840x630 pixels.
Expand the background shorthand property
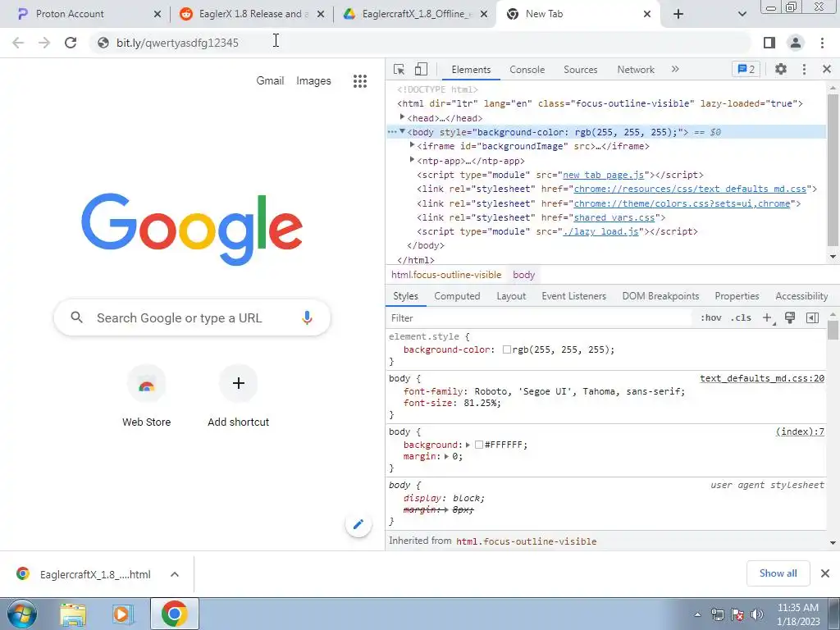click(468, 445)
